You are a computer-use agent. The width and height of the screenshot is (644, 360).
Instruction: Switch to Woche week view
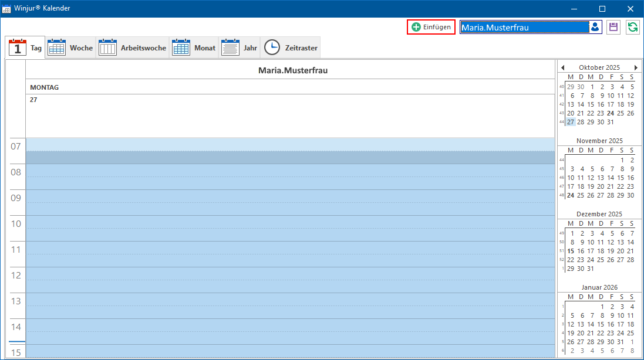pyautogui.click(x=70, y=47)
